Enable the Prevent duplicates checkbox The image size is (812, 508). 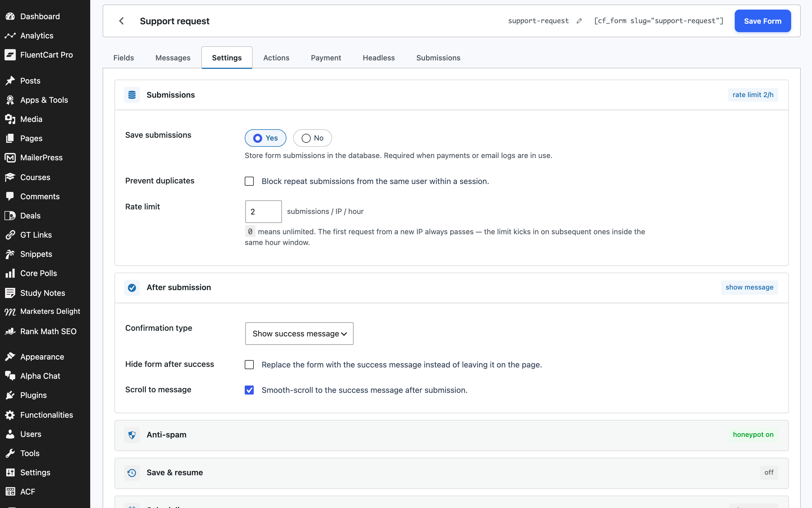249,181
